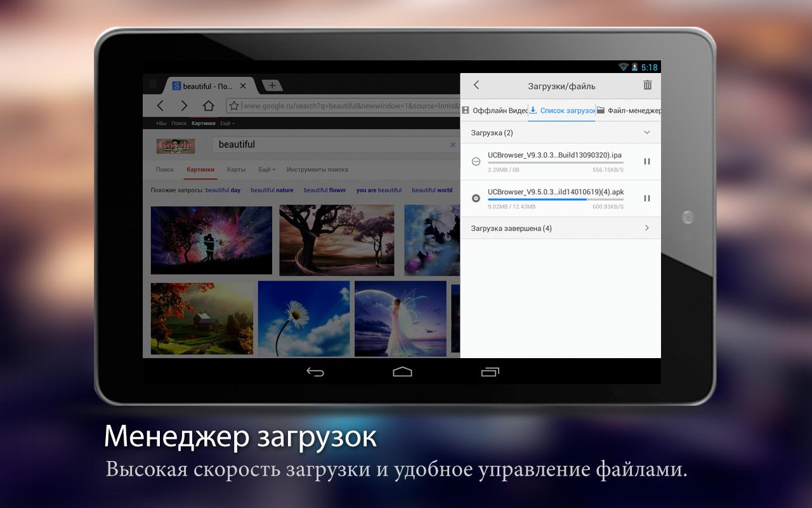Image resolution: width=812 pixels, height=508 pixels.
Task: Open the Ещё dropdown under search bar
Action: coord(266,170)
